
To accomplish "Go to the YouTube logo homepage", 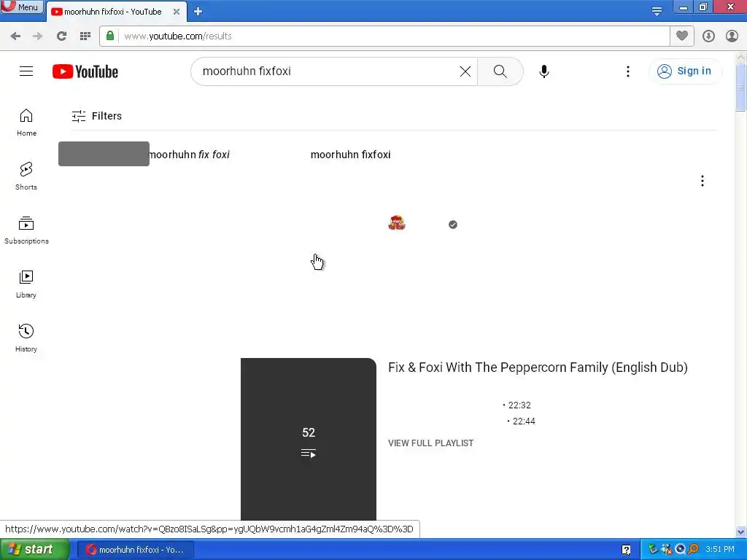I will pos(85,71).
